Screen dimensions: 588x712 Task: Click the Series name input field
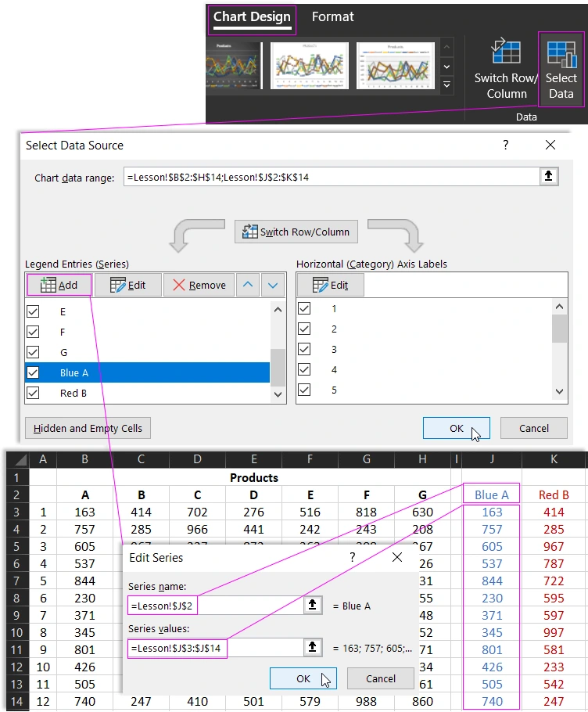pyautogui.click(x=216, y=606)
